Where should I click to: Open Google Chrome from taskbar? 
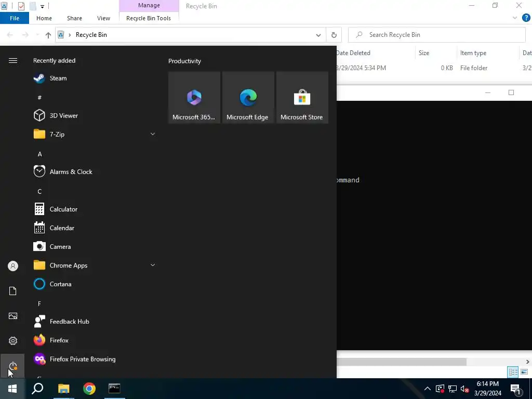(x=89, y=389)
